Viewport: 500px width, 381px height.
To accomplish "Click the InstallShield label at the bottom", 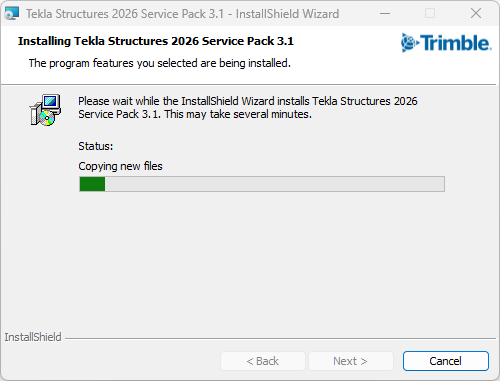I will 33,337.
